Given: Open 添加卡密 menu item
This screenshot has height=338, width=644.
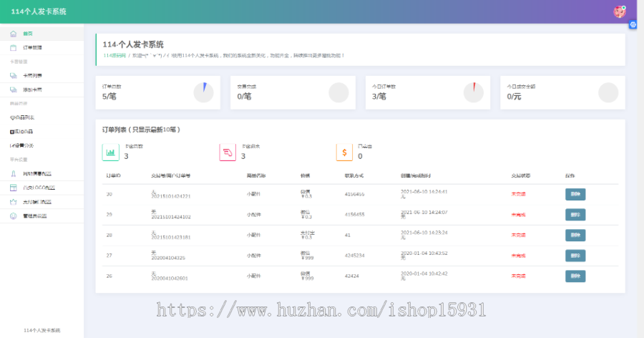Looking at the screenshot, I should point(42,90).
